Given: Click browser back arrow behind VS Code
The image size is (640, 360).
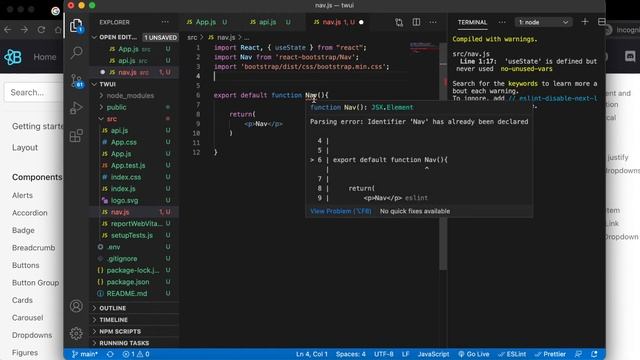Looking at the screenshot, I should pos(7,30).
